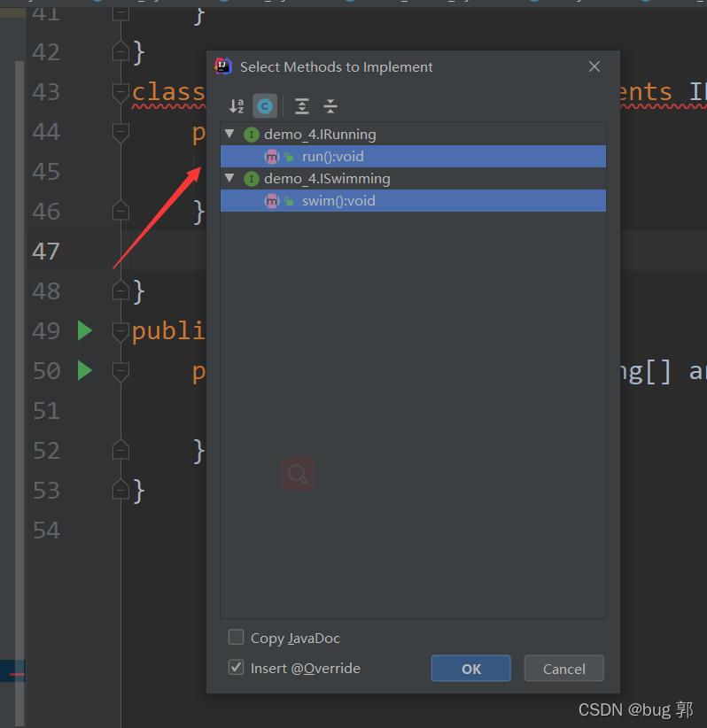
Task: Close the Select Methods to Implement dialog
Action: pyautogui.click(x=594, y=66)
